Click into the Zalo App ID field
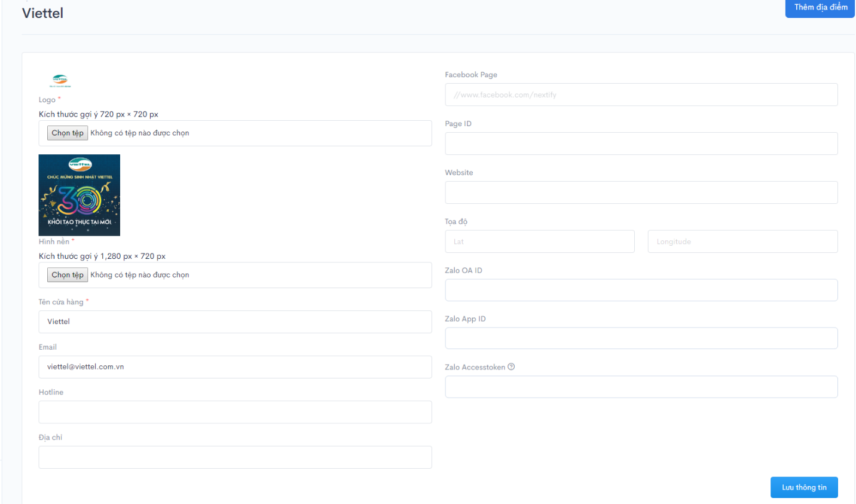 coord(641,338)
